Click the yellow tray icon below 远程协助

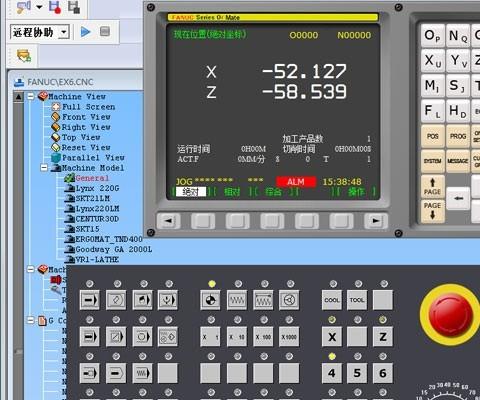[24, 55]
